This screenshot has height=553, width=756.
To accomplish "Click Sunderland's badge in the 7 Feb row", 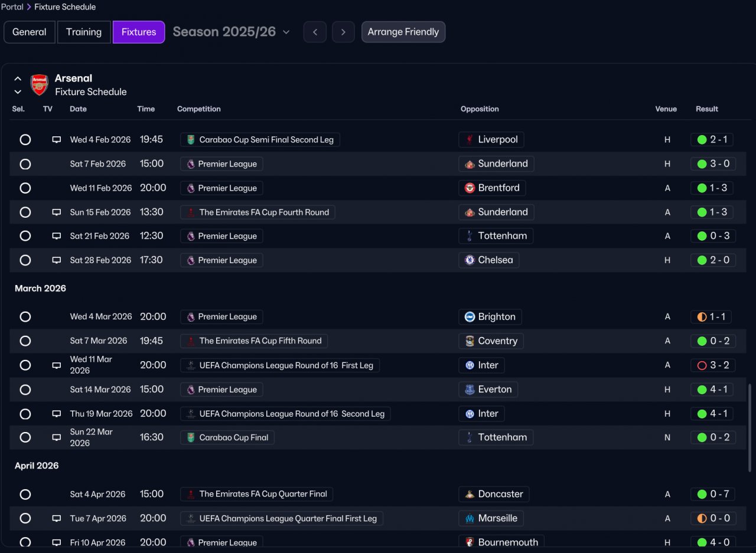I will [x=470, y=164].
